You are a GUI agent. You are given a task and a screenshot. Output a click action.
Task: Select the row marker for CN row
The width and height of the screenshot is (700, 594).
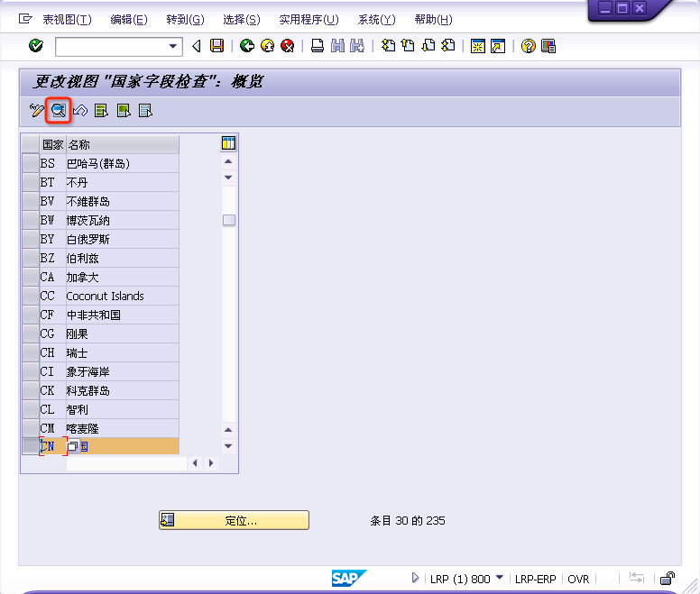point(31,446)
